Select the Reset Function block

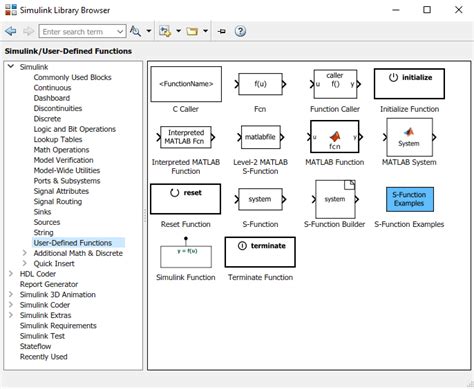pyautogui.click(x=185, y=199)
